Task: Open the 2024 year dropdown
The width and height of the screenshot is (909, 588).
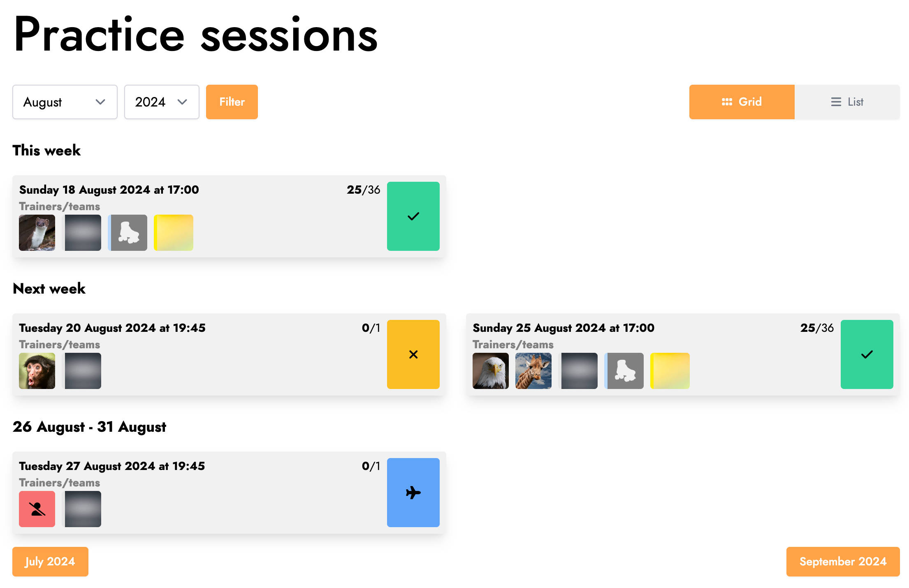Action: [162, 102]
